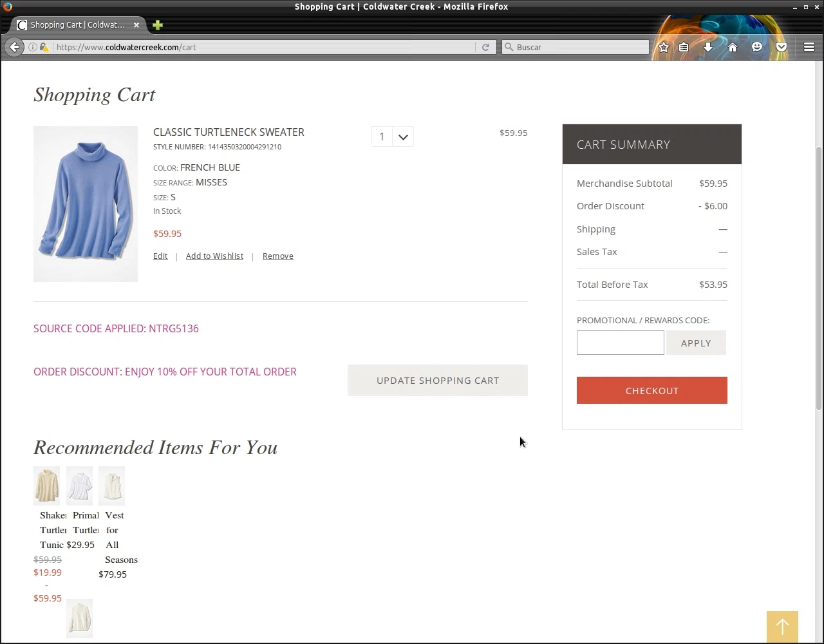Screen dimensions: 824x644
Task: Open a new tab with the green plus
Action: tap(158, 25)
